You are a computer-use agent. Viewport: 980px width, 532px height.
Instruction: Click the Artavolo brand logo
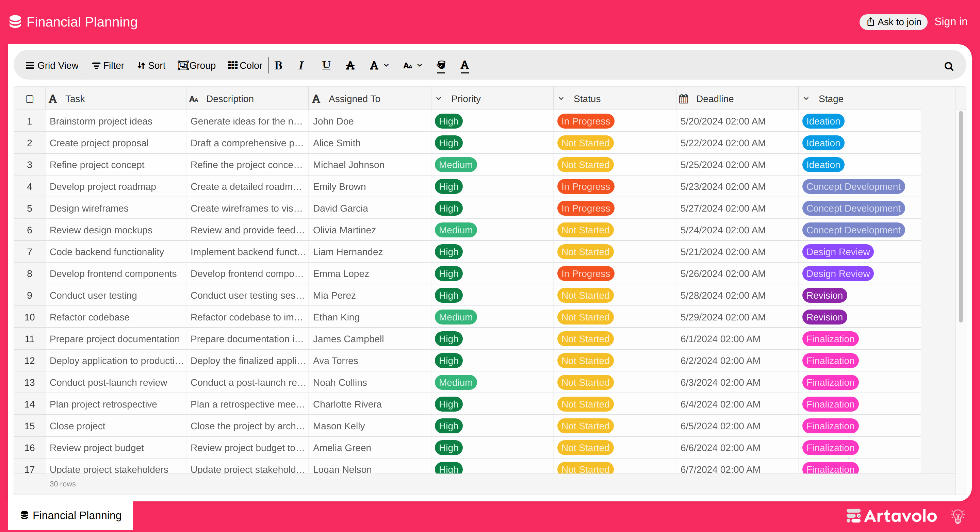pos(892,516)
